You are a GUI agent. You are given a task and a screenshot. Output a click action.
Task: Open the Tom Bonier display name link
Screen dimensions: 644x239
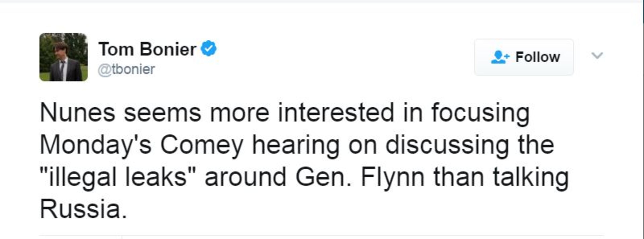[x=147, y=49]
